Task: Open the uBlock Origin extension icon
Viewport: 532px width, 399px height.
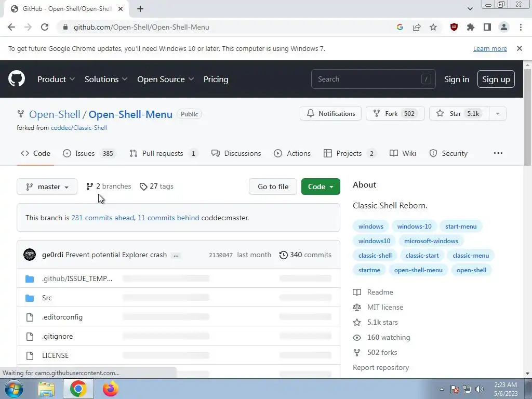Action: 454,27
